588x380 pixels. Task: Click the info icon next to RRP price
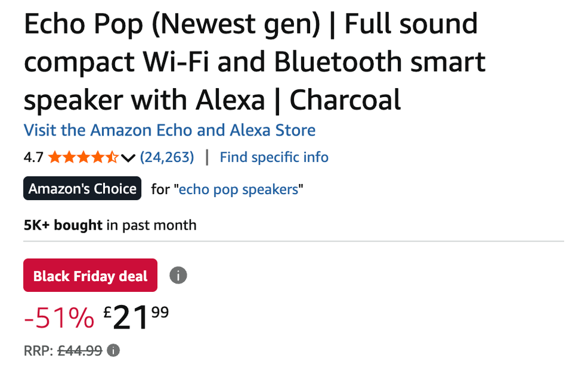[113, 350]
